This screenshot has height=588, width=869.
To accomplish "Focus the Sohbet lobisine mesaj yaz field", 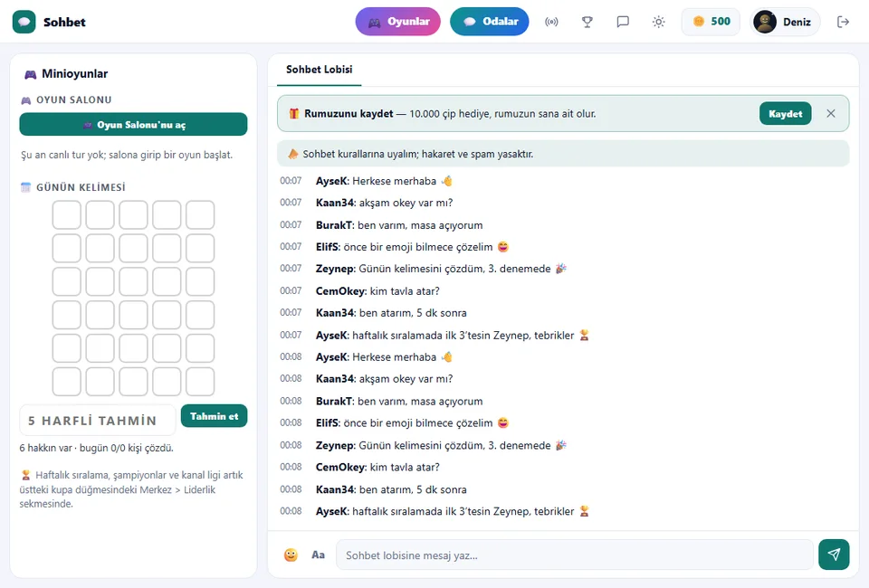I will tap(575, 555).
